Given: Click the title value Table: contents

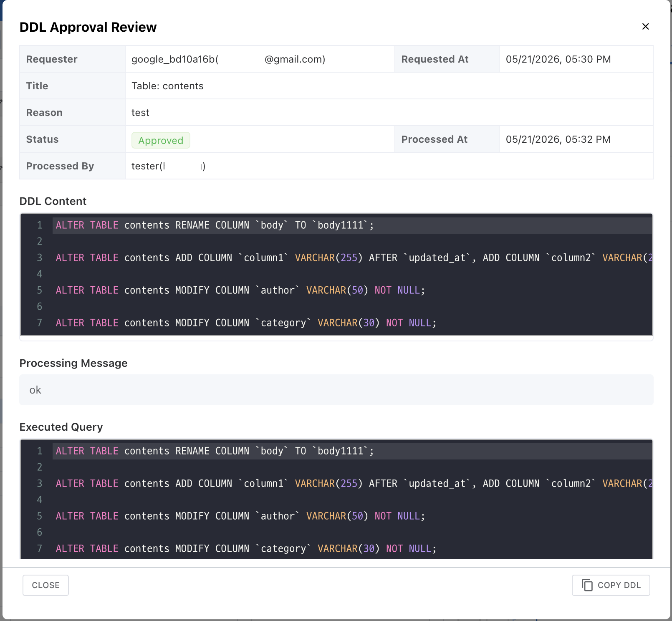Looking at the screenshot, I should click(x=167, y=86).
